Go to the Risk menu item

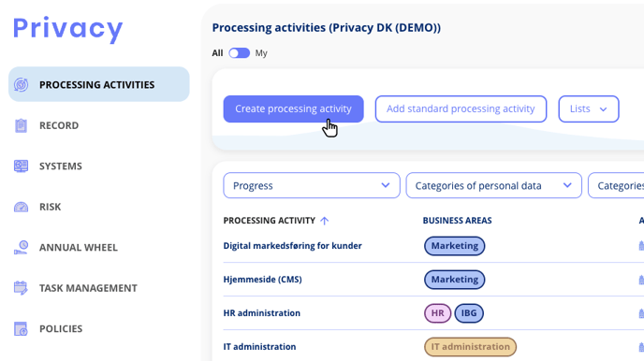(51, 207)
